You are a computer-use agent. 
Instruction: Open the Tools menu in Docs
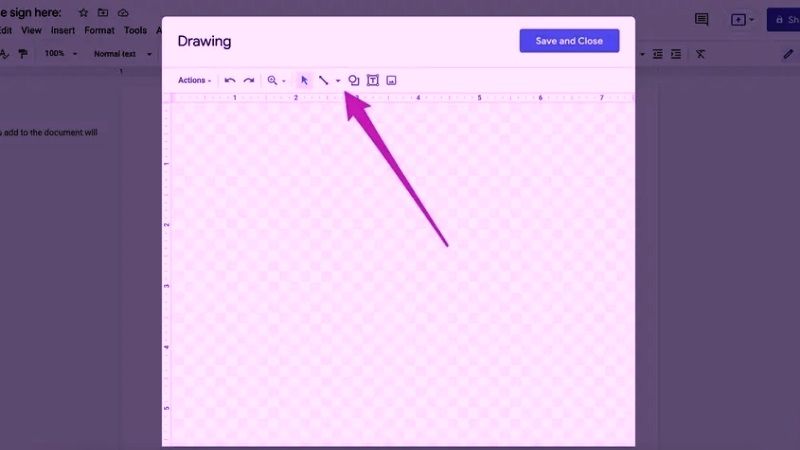135,30
